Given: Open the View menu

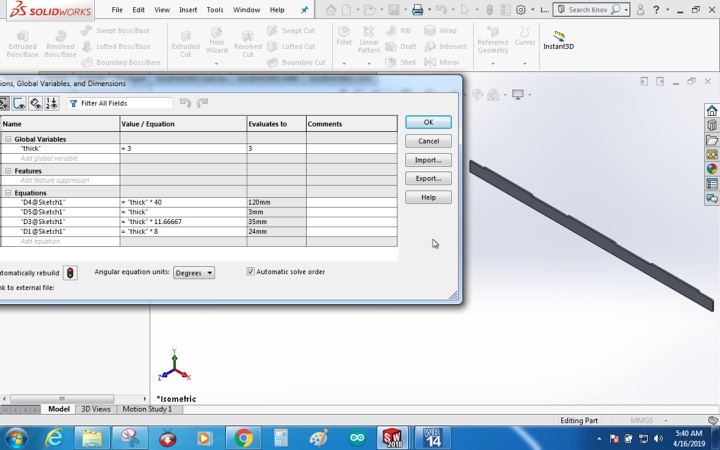Looking at the screenshot, I should 162,10.
